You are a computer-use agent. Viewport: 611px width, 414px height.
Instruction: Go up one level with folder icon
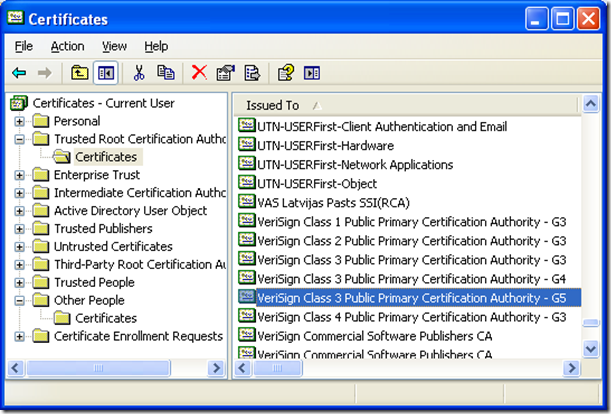[79, 73]
